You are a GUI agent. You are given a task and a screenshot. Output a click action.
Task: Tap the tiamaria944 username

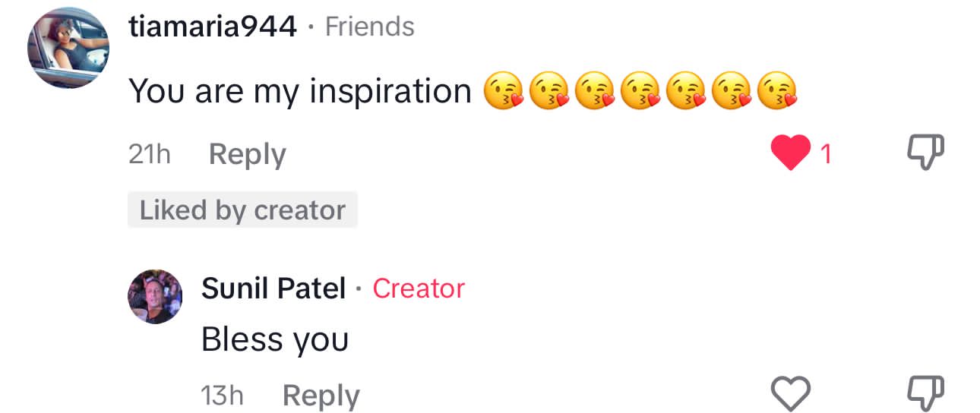pos(213,27)
